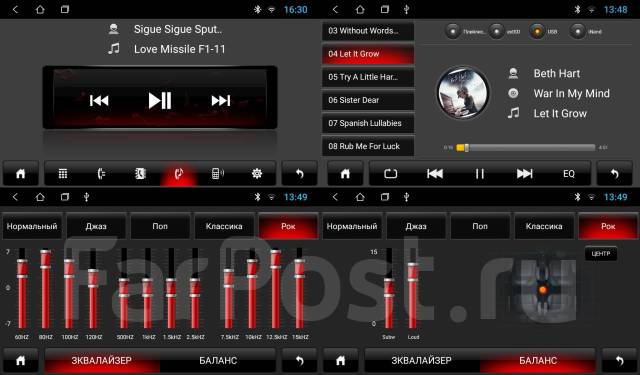
Task: Toggle repeat mode in USB player
Action: pos(390,174)
